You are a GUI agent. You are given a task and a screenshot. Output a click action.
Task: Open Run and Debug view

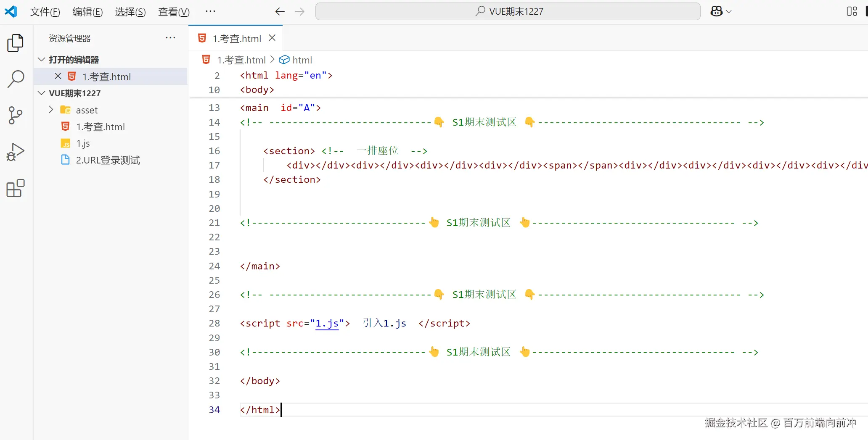16,152
